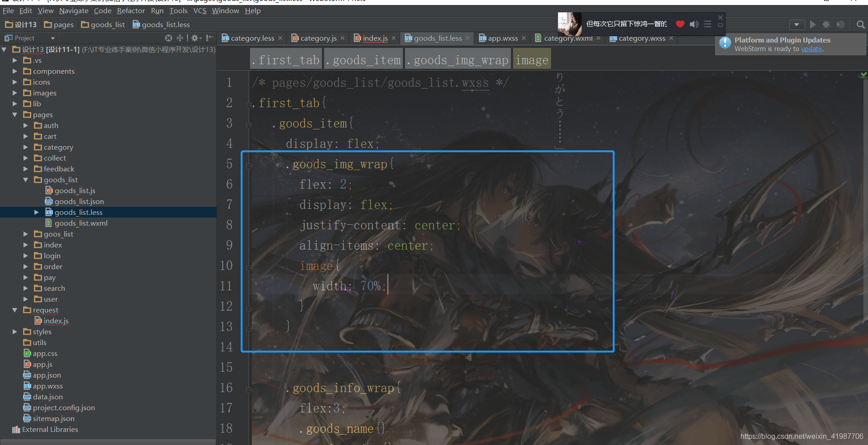Click .goods_img_wrap in editor breadcrumb
This screenshot has width=868, height=445.
point(458,60)
